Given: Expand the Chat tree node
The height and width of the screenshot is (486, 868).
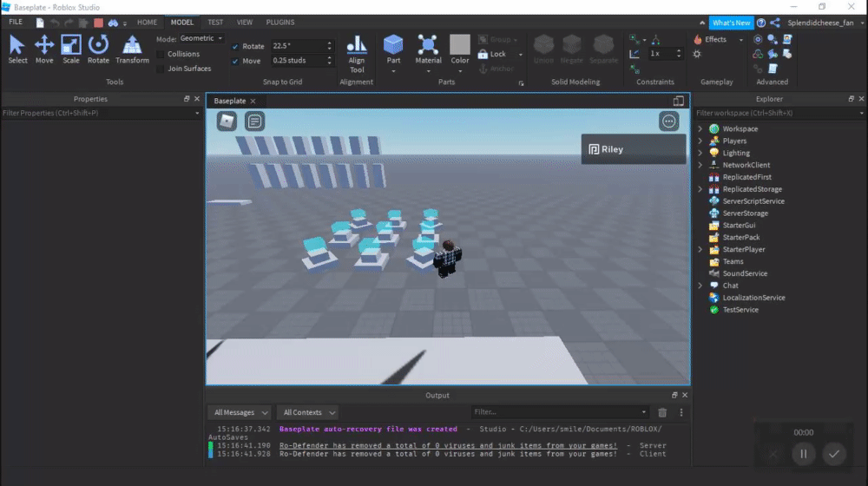Looking at the screenshot, I should (x=700, y=286).
